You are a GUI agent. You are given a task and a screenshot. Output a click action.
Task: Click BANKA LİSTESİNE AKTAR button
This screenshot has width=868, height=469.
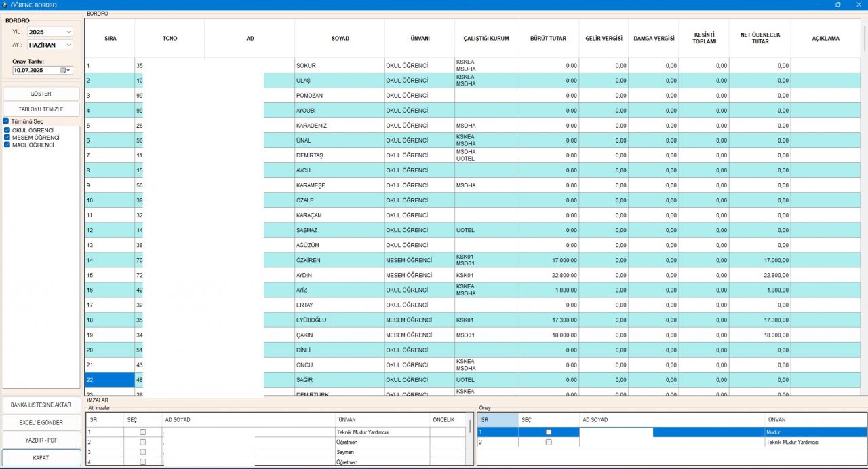tap(41, 405)
